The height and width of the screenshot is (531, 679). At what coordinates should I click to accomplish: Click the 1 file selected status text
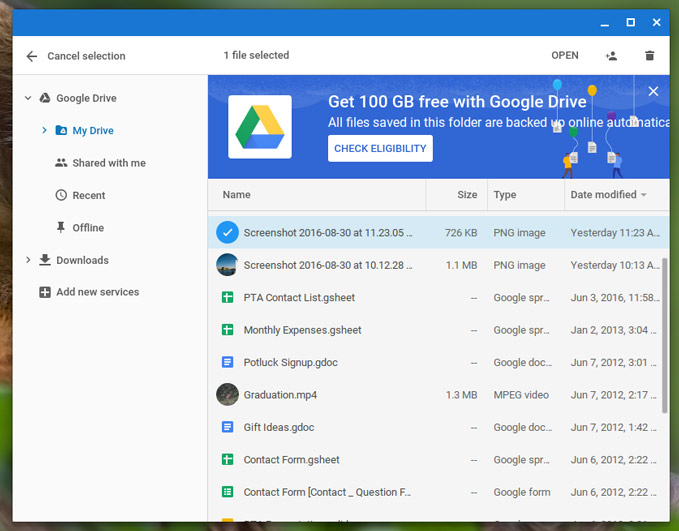(256, 55)
